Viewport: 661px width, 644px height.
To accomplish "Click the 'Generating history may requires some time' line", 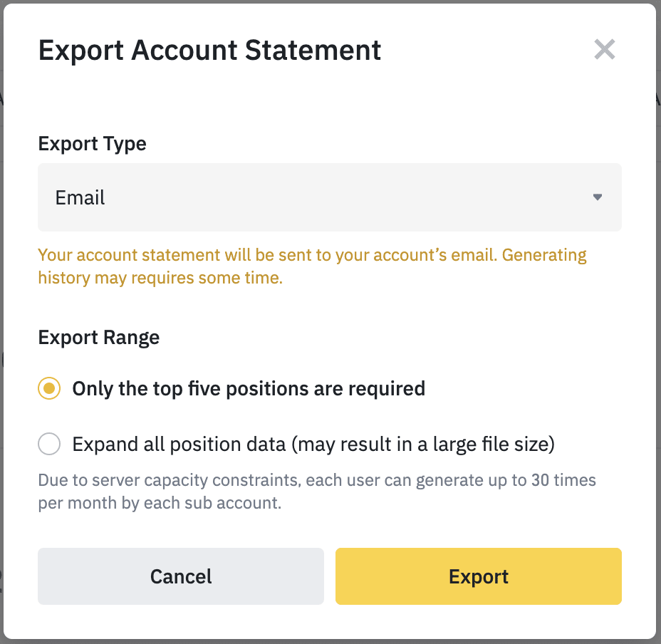I will (x=160, y=278).
